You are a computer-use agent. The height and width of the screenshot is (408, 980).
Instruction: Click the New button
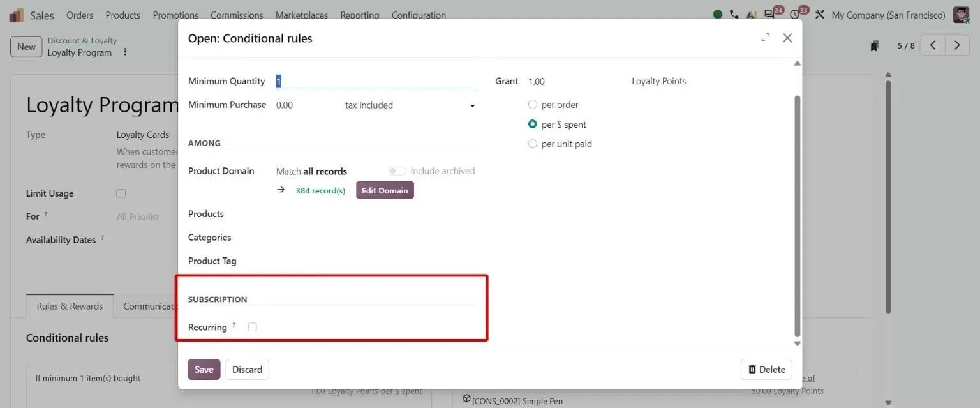[26, 47]
